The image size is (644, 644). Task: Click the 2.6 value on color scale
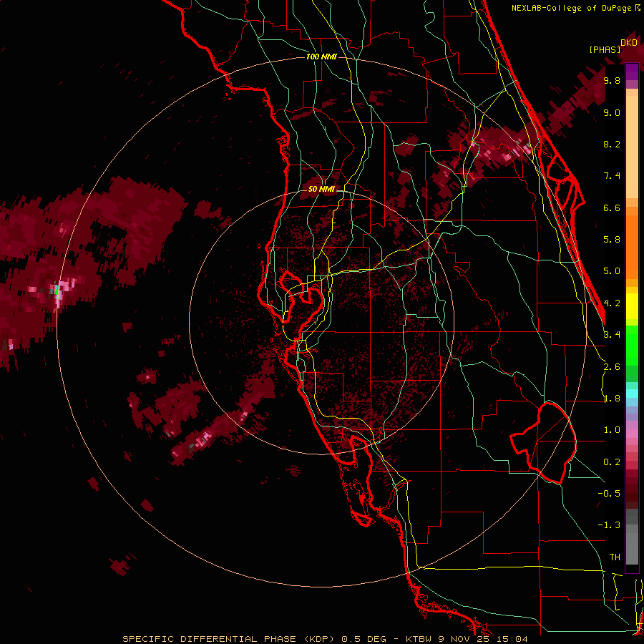[x=612, y=367]
